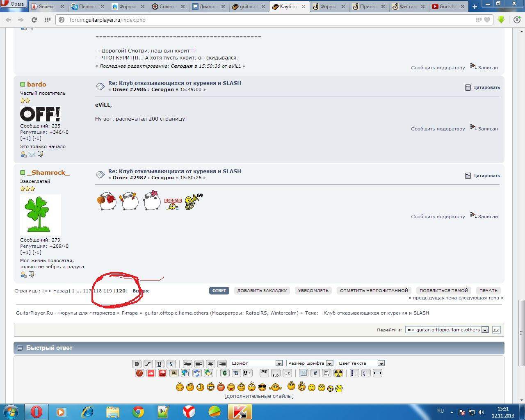Insert Flash object with the red Flash icon

point(139,373)
